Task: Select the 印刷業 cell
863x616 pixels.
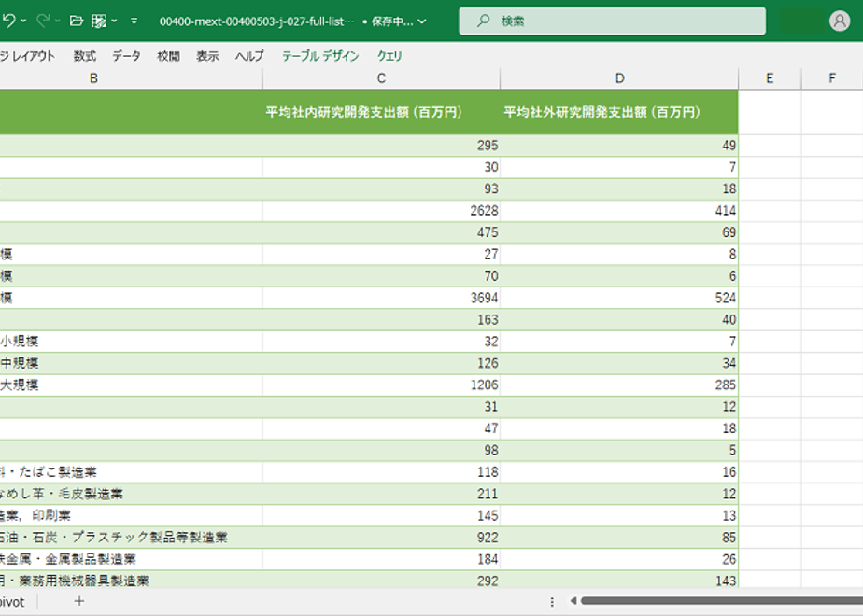Action: click(x=131, y=516)
